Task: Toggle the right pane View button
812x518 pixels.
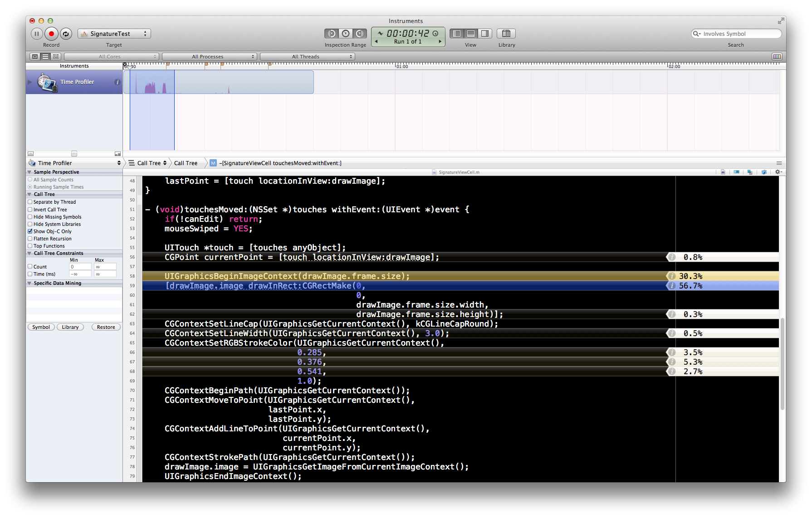Action: tap(485, 34)
